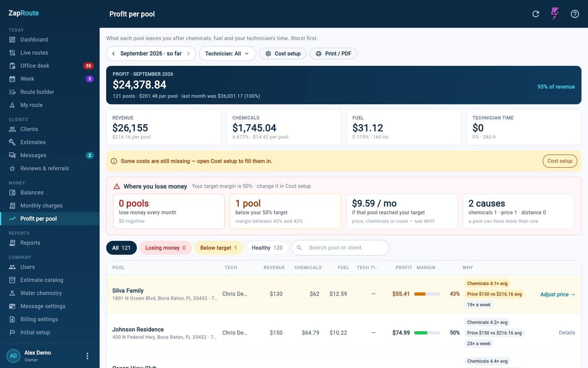This screenshot has height=368, width=588.
Task: Open Reviews & referrals star icon
Action: (x=13, y=169)
